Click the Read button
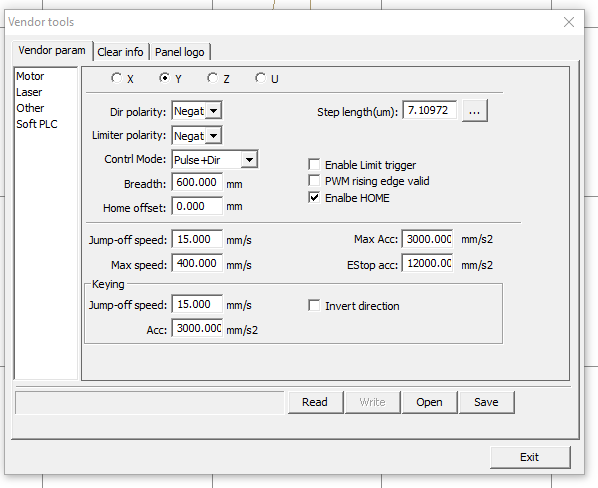Image resolution: width=598 pixels, height=488 pixels. pyautogui.click(x=315, y=402)
